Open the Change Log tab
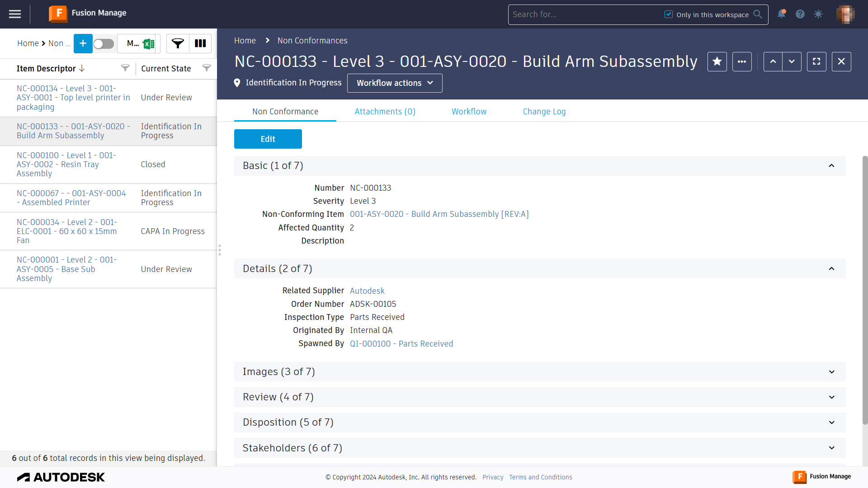Viewport: 868px width, 488px height. coord(544,112)
